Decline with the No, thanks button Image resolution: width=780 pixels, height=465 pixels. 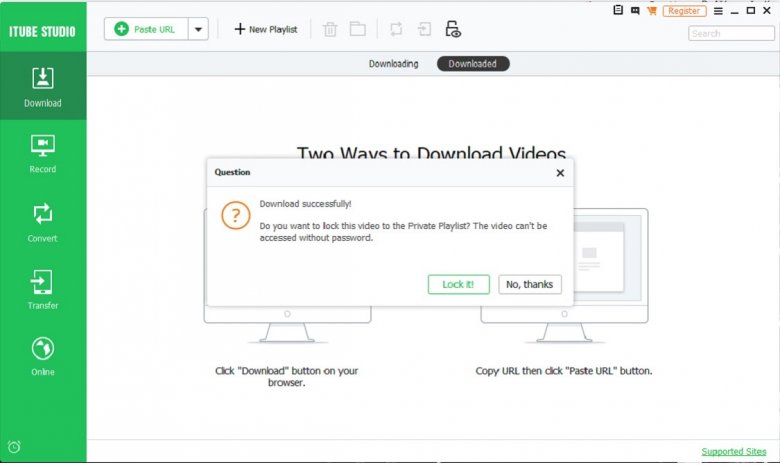point(529,284)
